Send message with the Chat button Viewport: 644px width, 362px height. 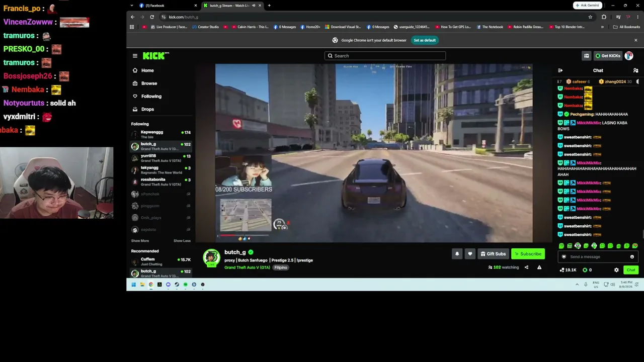point(631,270)
